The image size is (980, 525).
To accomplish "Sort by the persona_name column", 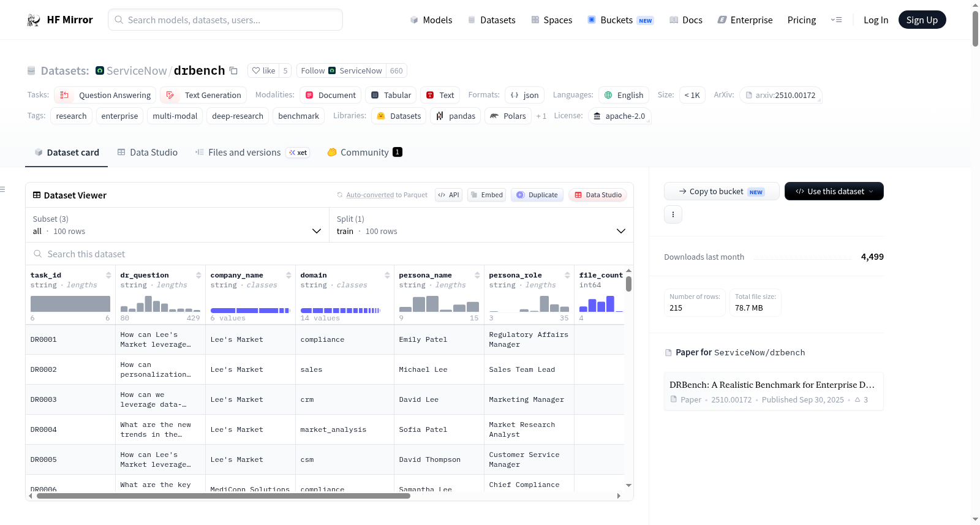I will 477,275.
